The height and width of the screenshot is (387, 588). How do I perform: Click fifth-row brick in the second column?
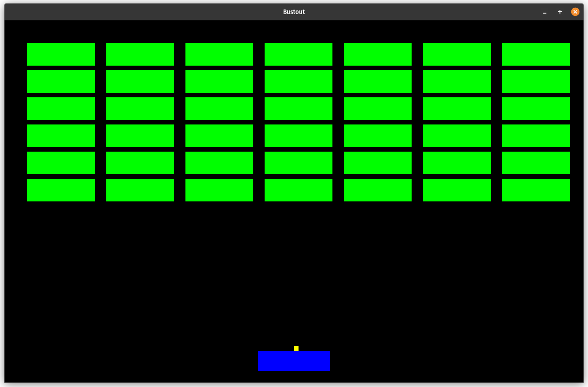click(x=140, y=163)
